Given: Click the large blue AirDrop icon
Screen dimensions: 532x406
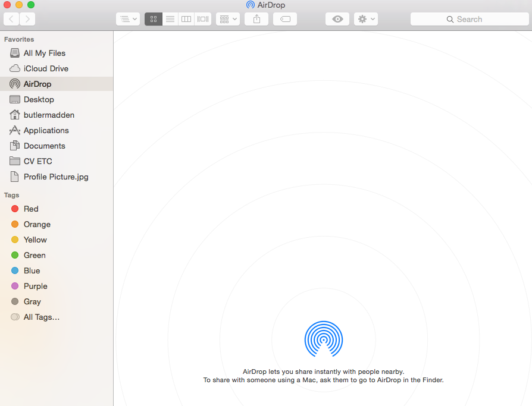Looking at the screenshot, I should point(324,339).
